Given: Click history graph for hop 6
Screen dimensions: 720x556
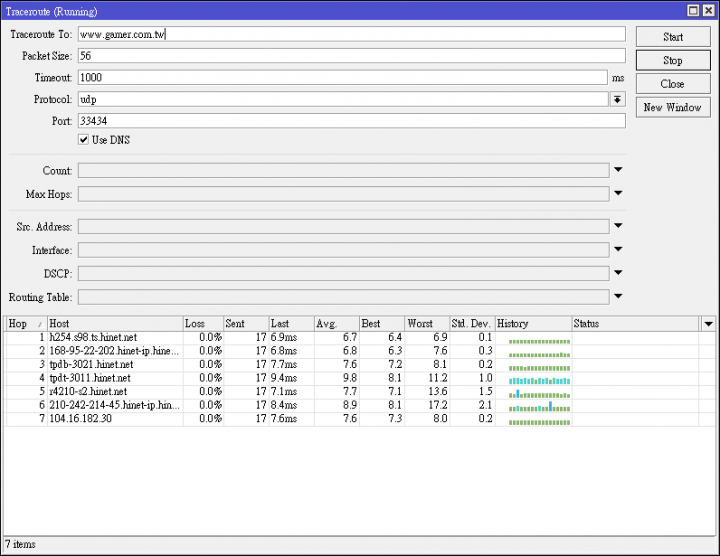Looking at the screenshot, I should [540, 407].
